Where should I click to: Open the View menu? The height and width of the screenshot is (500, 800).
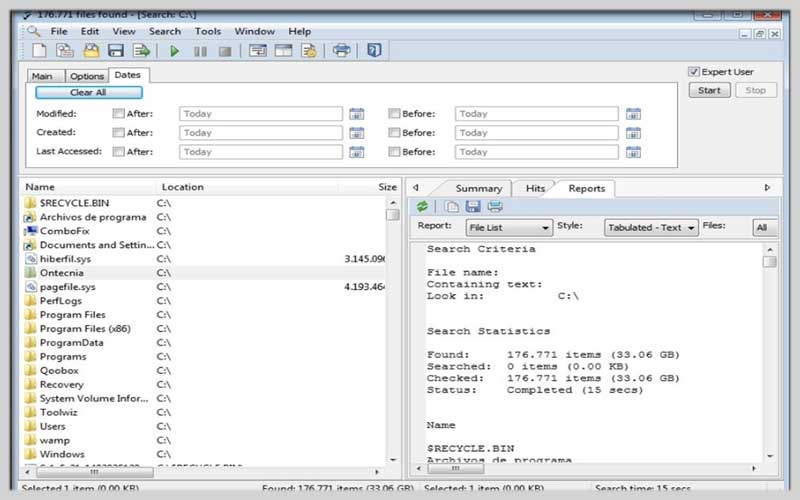point(124,31)
